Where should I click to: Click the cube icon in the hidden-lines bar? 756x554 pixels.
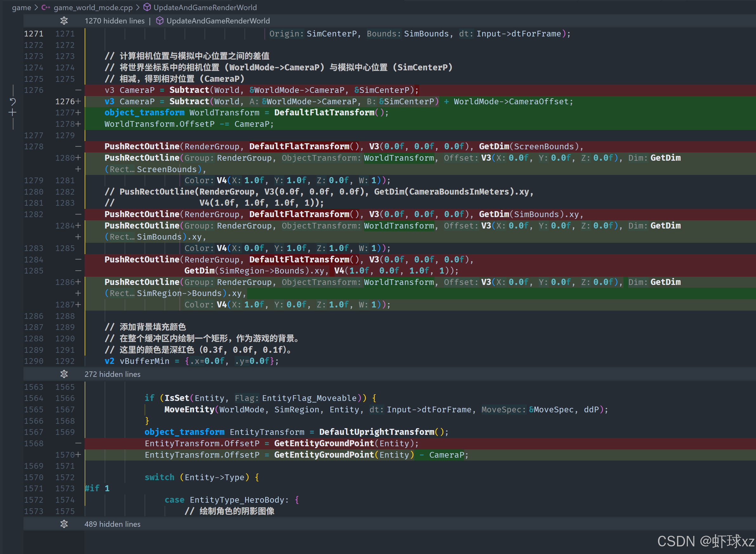pyautogui.click(x=160, y=21)
